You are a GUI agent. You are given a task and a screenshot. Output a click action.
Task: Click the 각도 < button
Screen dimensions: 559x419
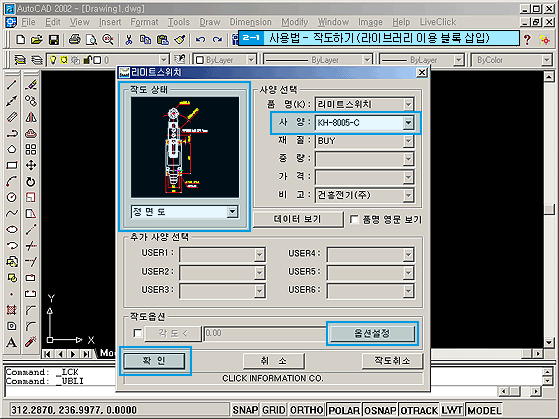173,333
